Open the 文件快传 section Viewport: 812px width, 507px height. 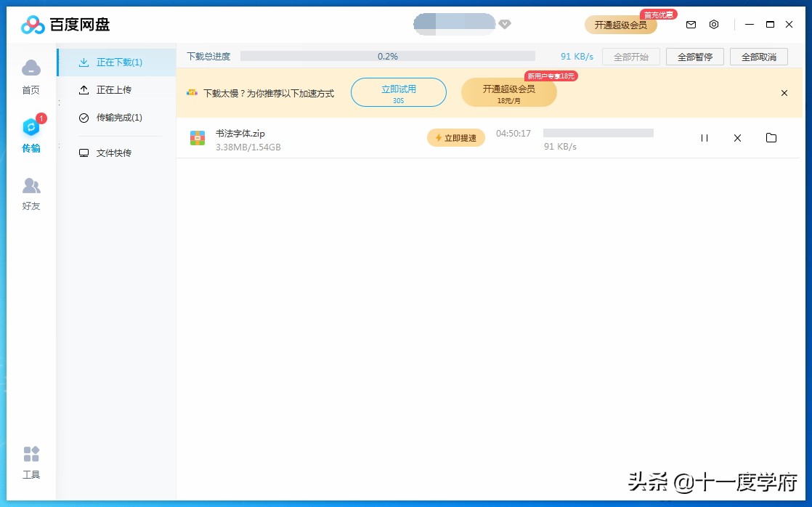[x=116, y=153]
